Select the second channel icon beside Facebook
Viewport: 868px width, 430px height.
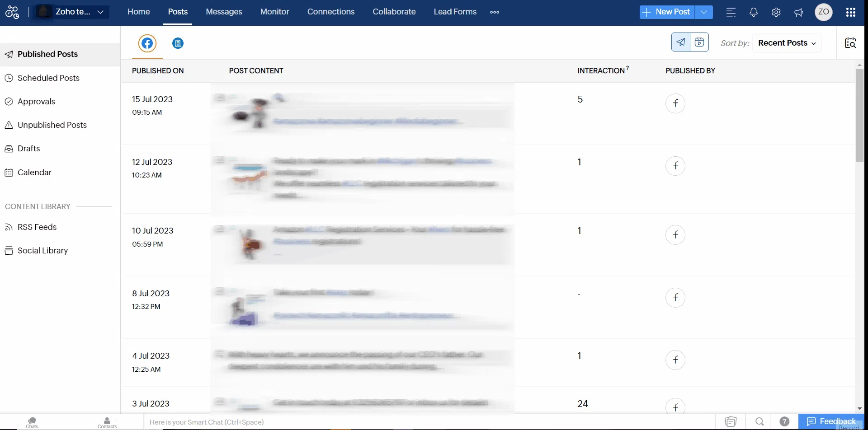(178, 43)
